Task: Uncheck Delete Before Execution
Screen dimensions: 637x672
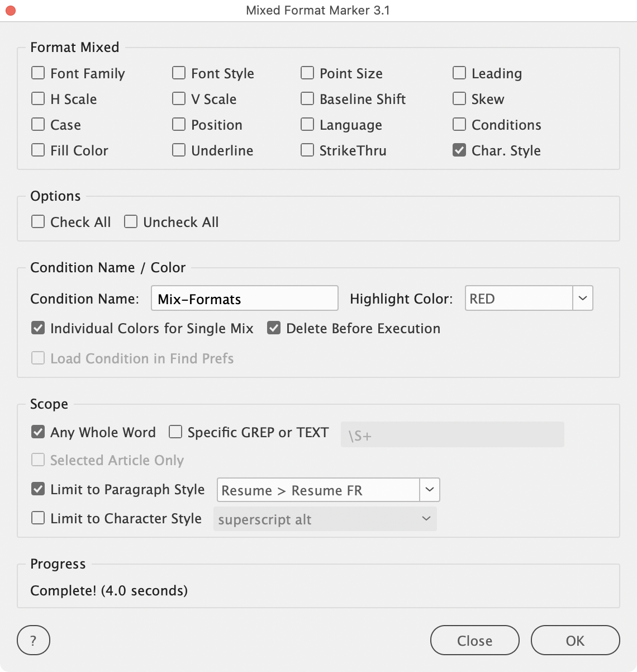Action: point(274,328)
